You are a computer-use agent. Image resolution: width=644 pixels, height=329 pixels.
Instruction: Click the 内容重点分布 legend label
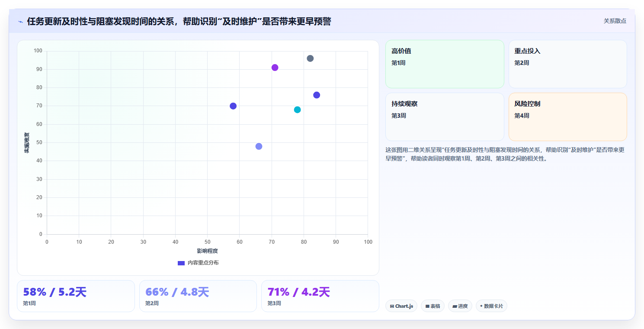tap(203, 263)
